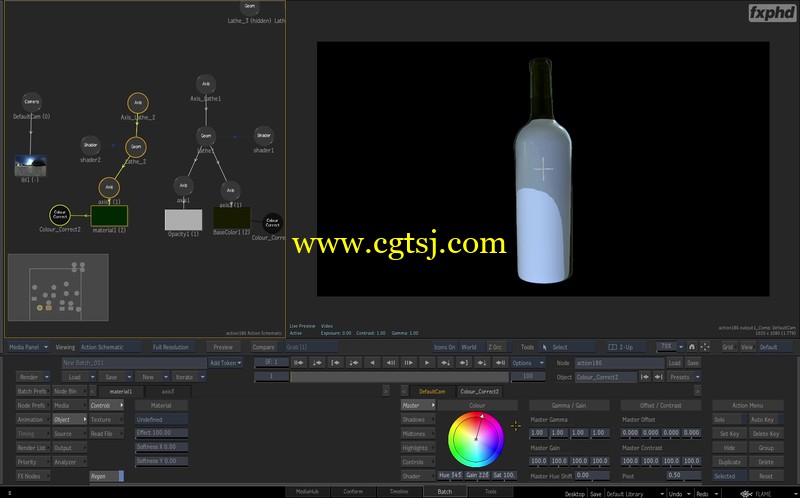The height and width of the screenshot is (498, 800).
Task: Select the DefaultCam camera node
Action: point(32,102)
